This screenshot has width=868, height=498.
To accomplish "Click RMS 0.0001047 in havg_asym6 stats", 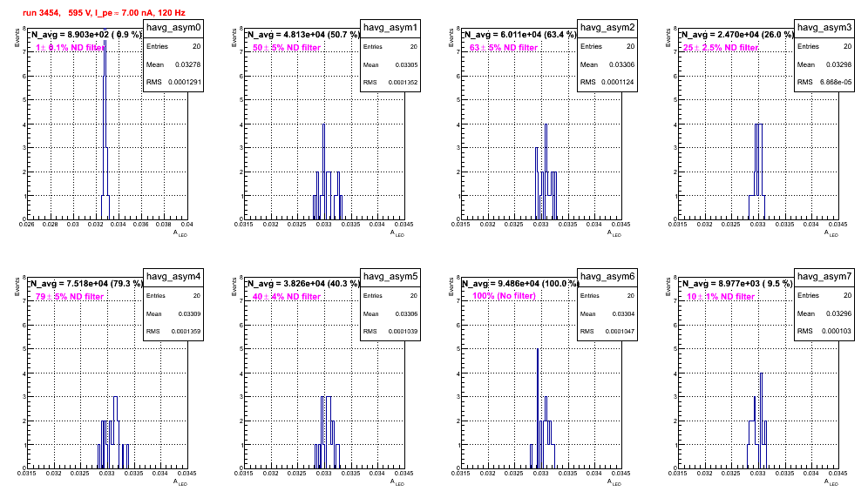I will [x=607, y=332].
